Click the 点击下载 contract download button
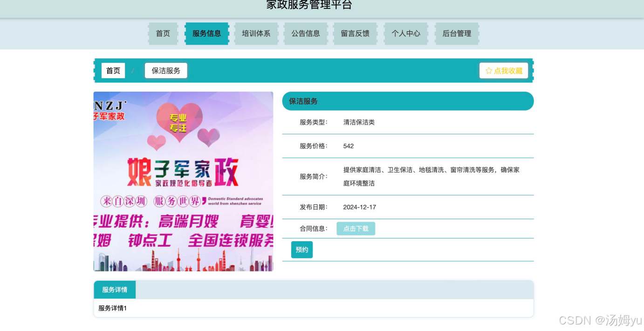The image size is (644, 331). [356, 229]
